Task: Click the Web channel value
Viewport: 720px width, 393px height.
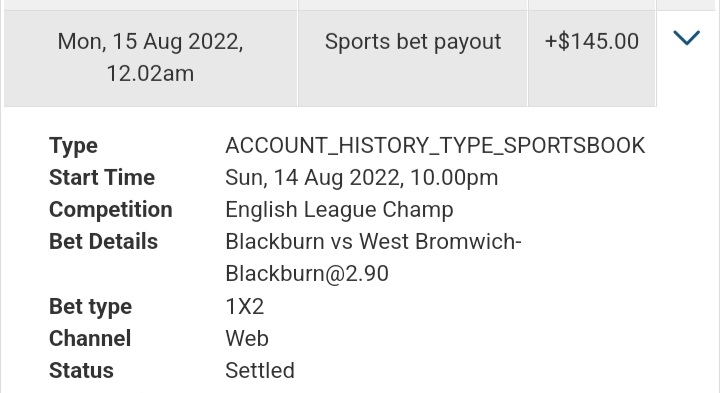Action: tap(247, 338)
